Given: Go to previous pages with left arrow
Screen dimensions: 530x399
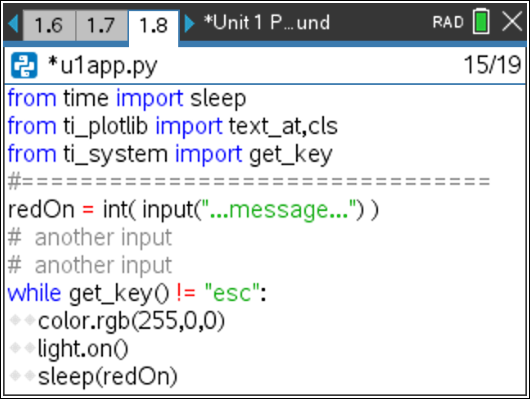Looking at the screenshot, I should coord(13,23).
